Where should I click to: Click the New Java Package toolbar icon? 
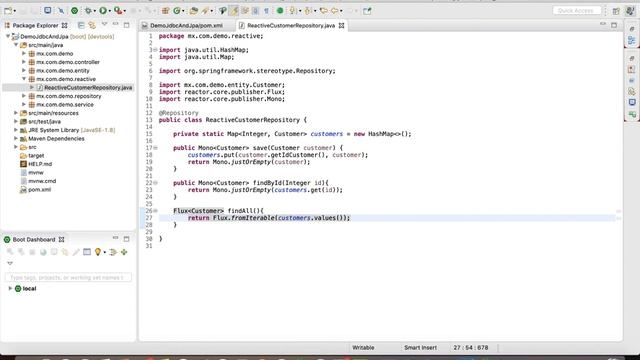[x=165, y=11]
